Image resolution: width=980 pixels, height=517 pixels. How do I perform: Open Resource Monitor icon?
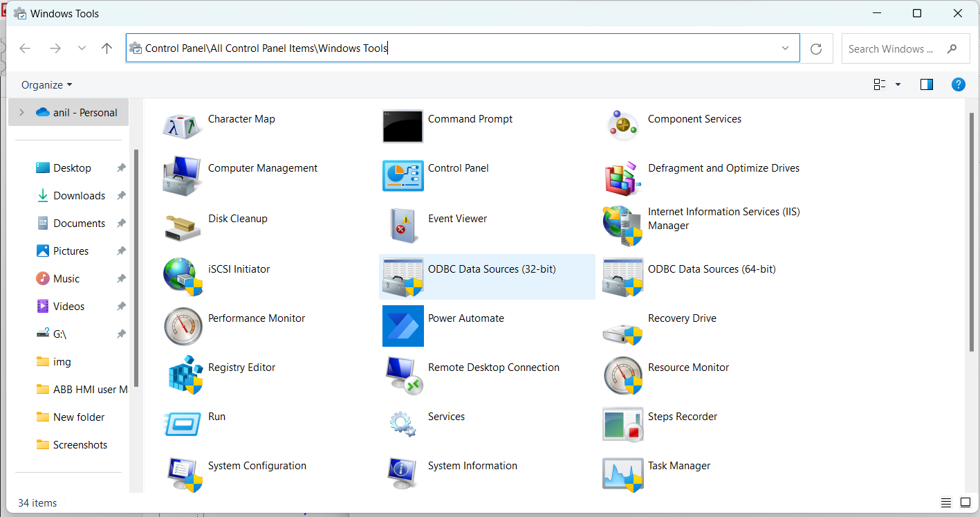point(622,375)
